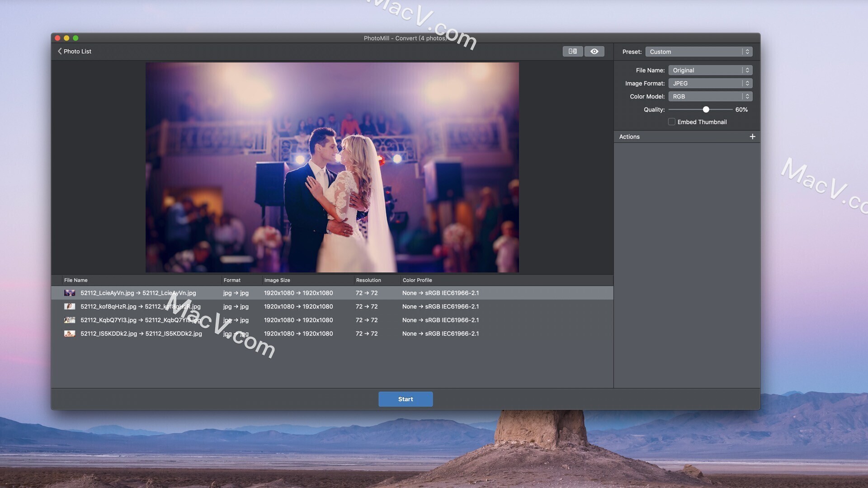Click the stepper arrows on Preset field
The height and width of the screenshot is (488, 868).
746,52
